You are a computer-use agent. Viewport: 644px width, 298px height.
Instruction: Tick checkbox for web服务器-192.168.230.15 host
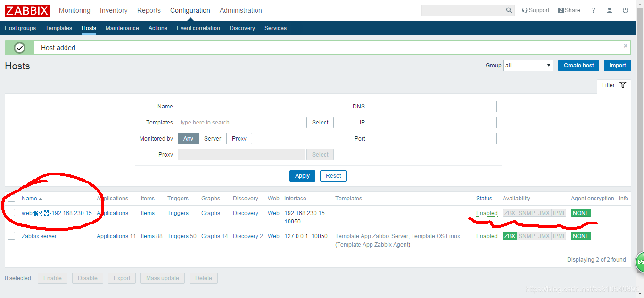pos(11,213)
